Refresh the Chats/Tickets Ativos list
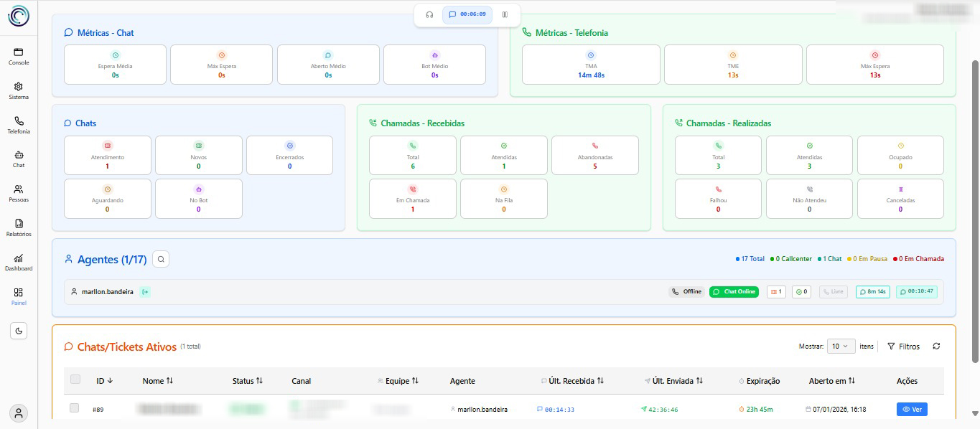 coord(936,346)
